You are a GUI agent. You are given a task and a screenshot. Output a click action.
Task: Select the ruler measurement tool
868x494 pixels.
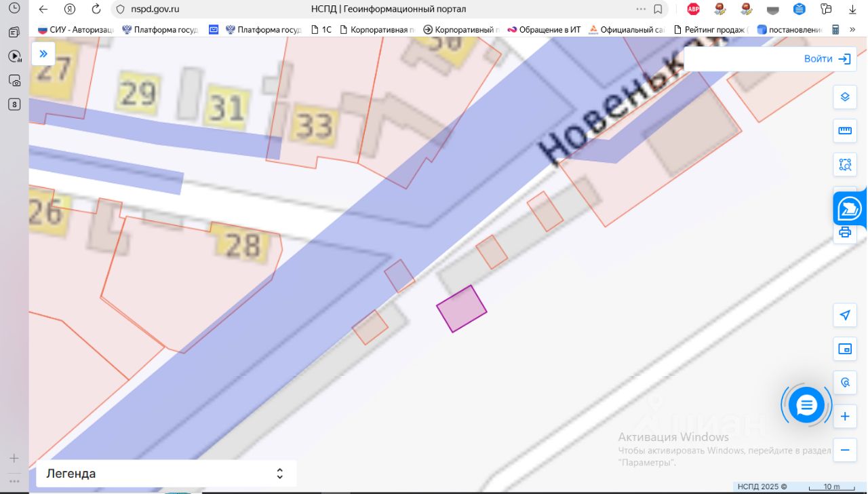pos(845,130)
